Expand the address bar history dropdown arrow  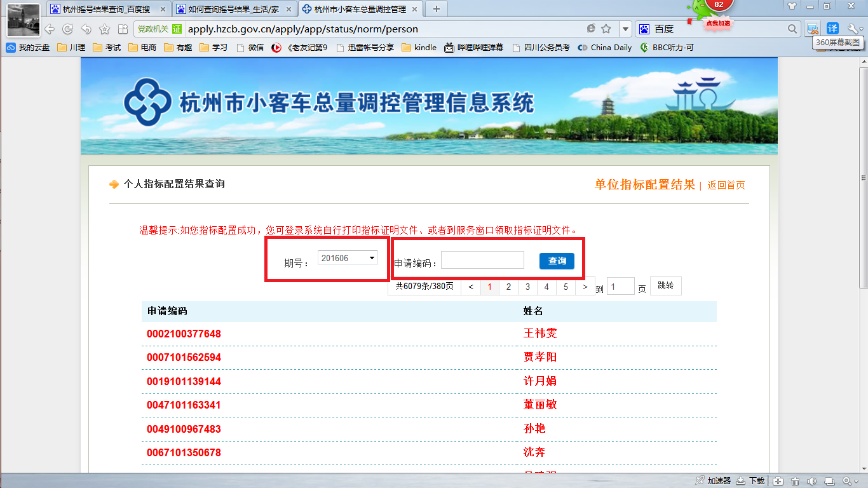tap(625, 29)
